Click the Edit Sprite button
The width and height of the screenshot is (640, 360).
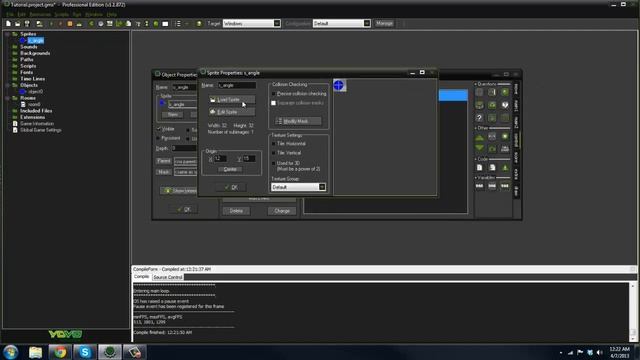(x=232, y=112)
